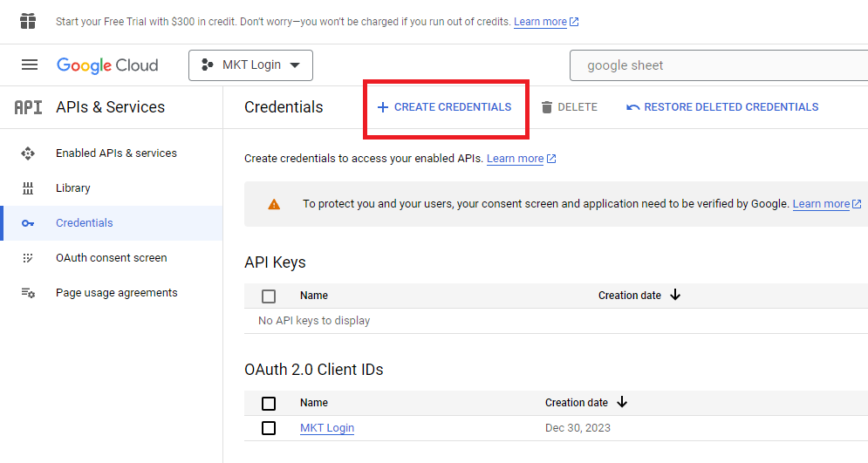Screen dimensions: 868x463
Task: Click the Credentials key icon
Action: click(28, 223)
